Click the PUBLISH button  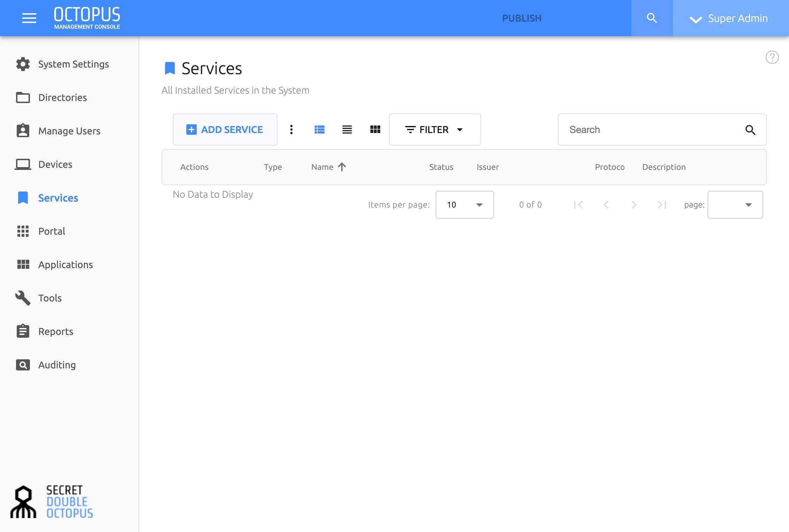[522, 18]
